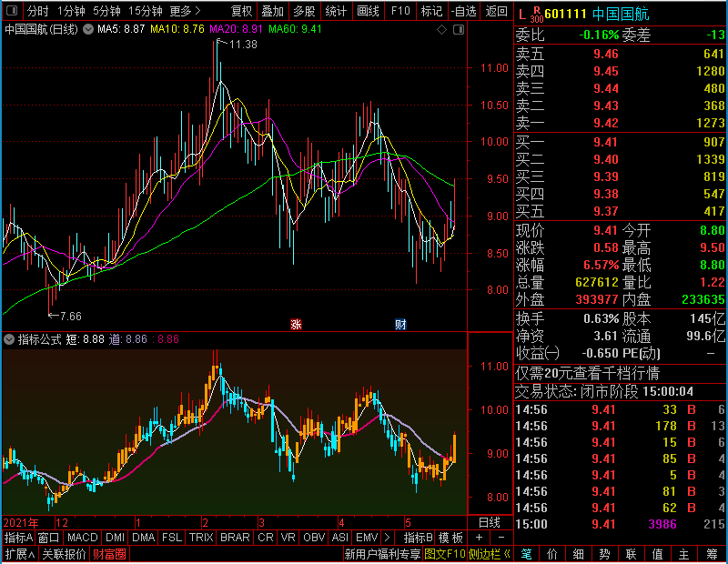The width and height of the screenshot is (728, 564).
Task: Open the 指标公式 indicator dropdown arrow
Action: [9, 339]
